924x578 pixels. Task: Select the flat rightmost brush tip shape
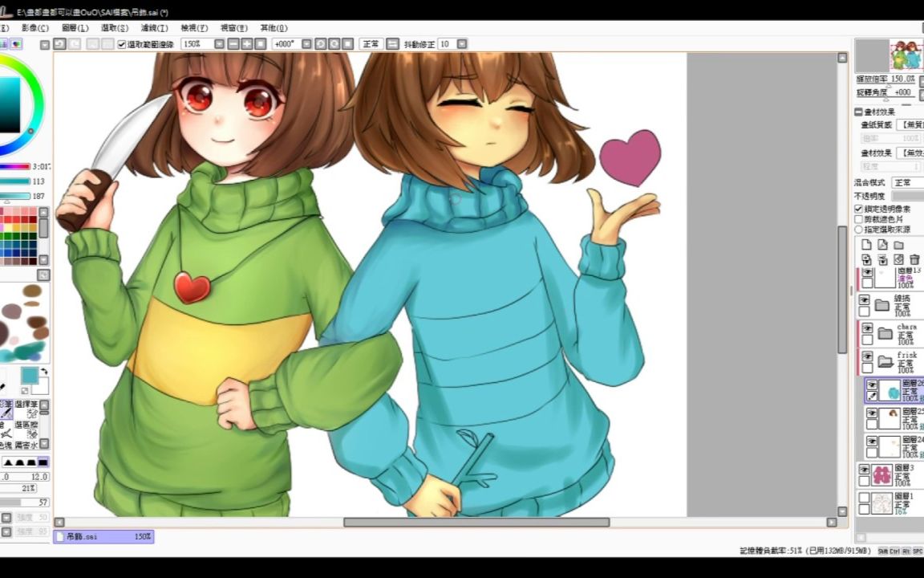[43, 462]
